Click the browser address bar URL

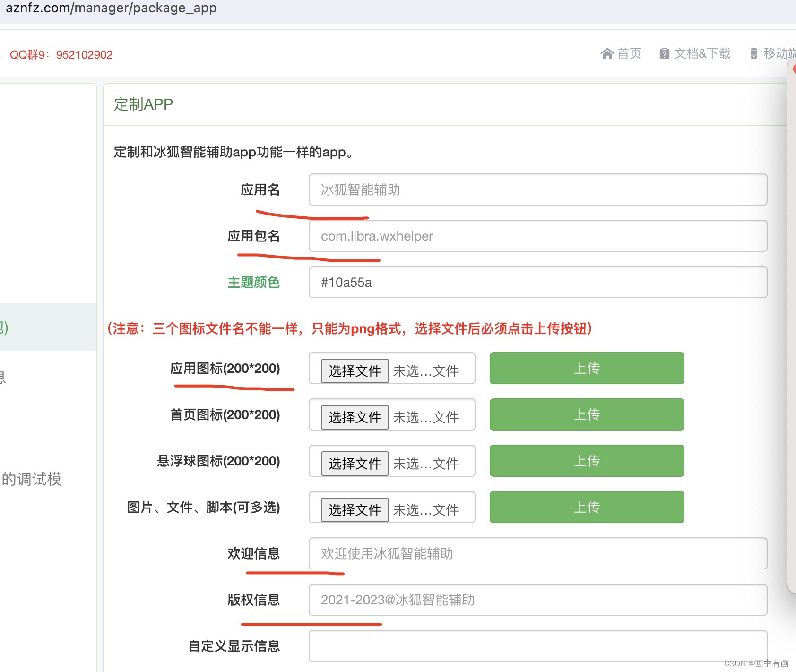tap(111, 8)
